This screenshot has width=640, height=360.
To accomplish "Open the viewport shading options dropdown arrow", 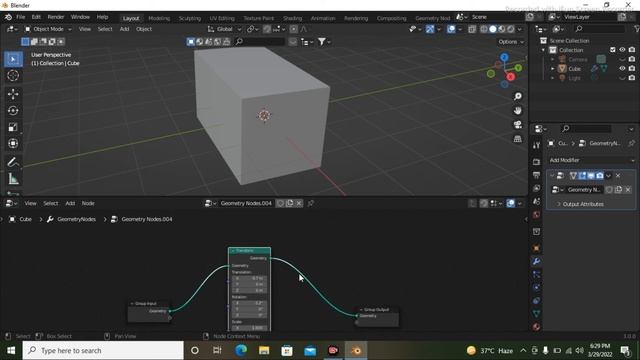I will click(x=520, y=29).
